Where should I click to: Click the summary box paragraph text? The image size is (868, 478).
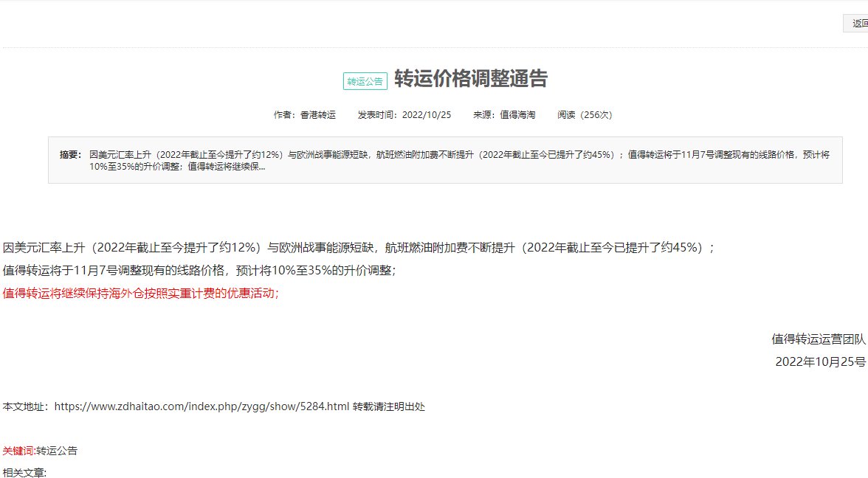(x=459, y=161)
